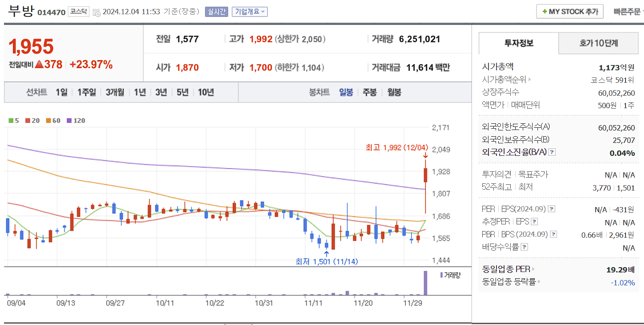644x325 pixels.
Task: Click the 시가 value 1,870
Action: click(x=187, y=68)
